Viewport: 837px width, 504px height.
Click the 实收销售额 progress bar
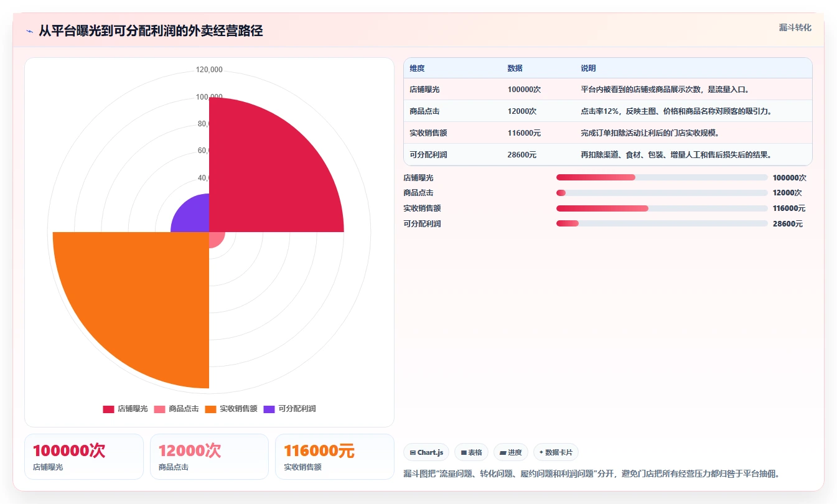pos(662,208)
